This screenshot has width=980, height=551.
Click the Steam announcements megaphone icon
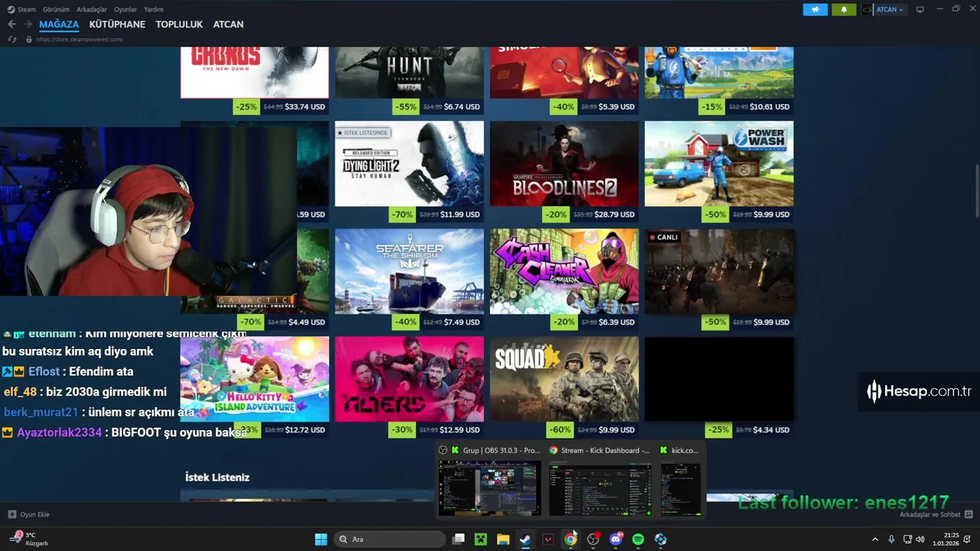coord(815,9)
